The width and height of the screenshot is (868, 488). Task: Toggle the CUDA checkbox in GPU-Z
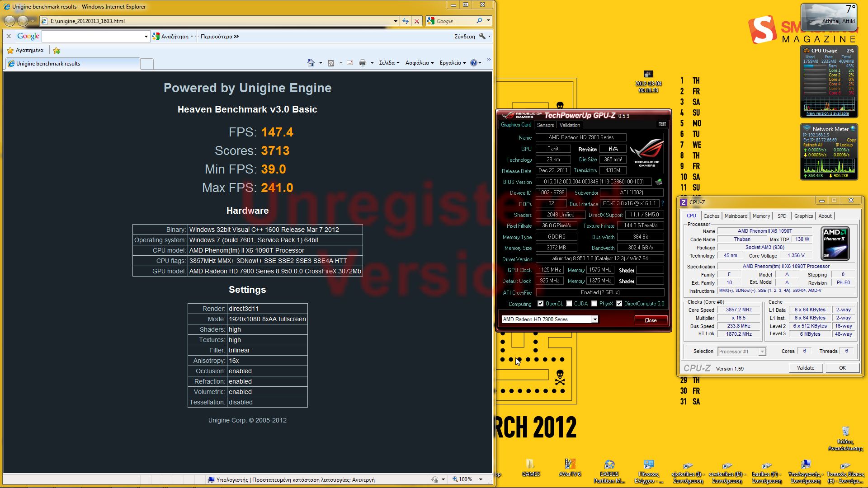(x=569, y=304)
